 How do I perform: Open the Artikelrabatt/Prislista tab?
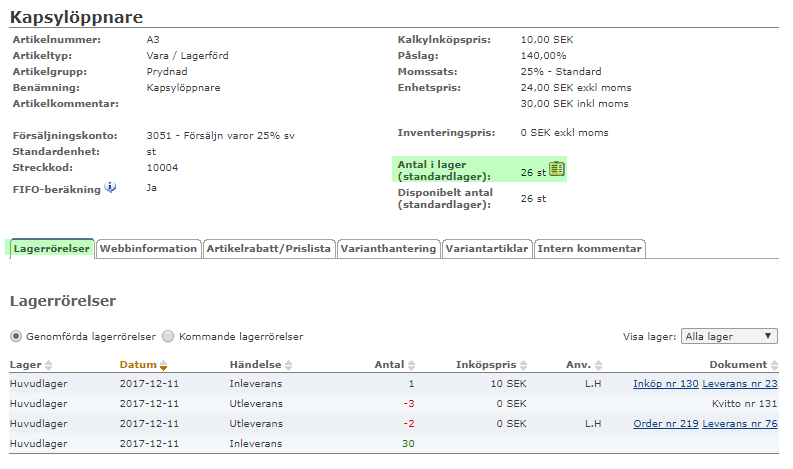[x=268, y=249]
